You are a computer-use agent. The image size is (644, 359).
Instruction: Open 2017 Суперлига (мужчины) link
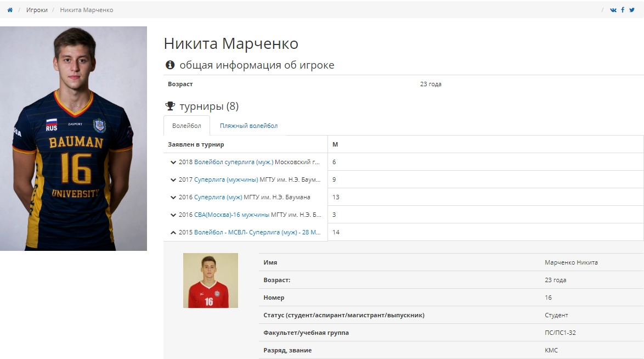[226, 179]
